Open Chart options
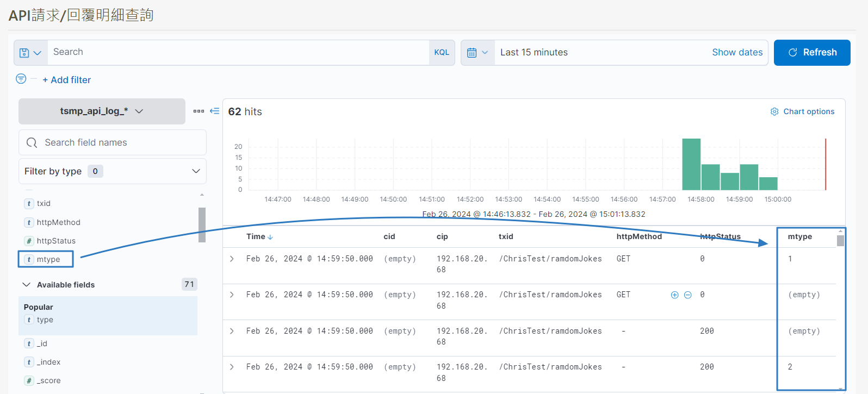This screenshot has height=394, width=868. point(802,111)
